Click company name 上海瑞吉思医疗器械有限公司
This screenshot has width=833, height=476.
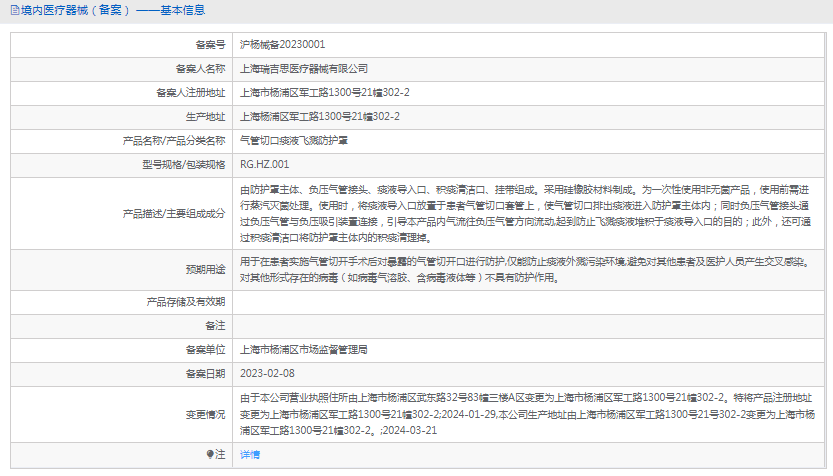tap(303, 69)
